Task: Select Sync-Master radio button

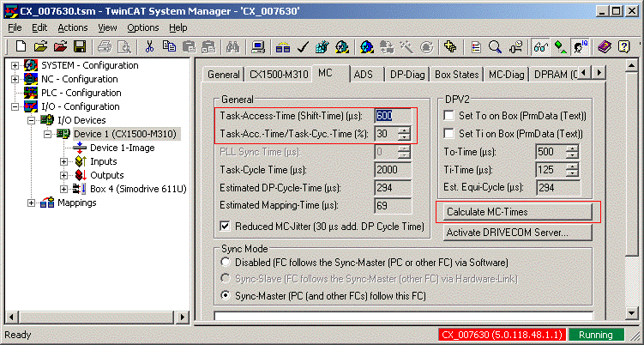Action: [225, 296]
